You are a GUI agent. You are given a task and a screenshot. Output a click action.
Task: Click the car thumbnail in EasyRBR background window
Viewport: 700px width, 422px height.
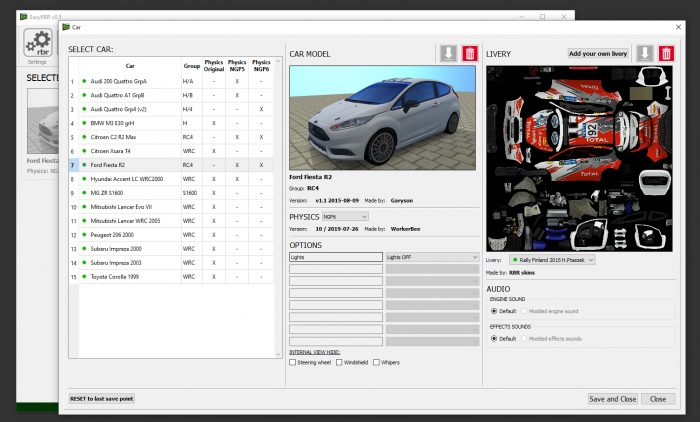coord(43,121)
